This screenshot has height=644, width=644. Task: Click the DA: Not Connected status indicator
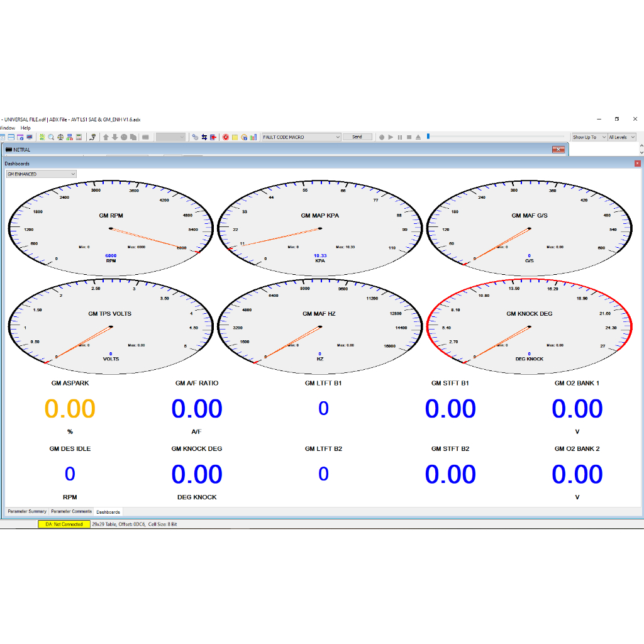point(64,524)
